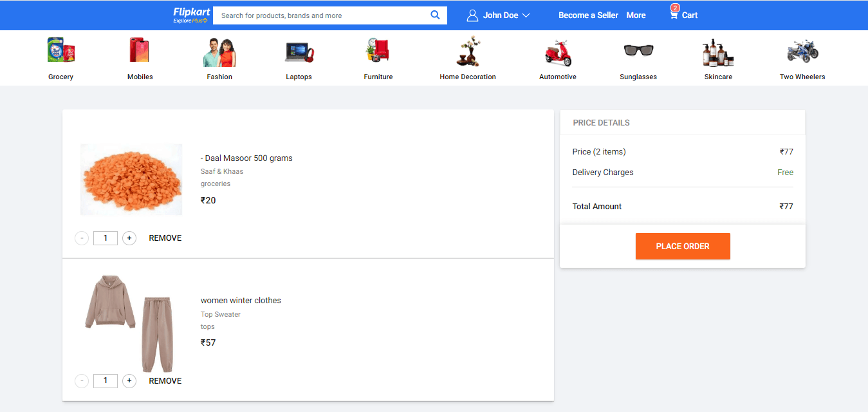Image resolution: width=868 pixels, height=412 pixels.
Task: Click the Become a Seller link
Action: (588, 15)
